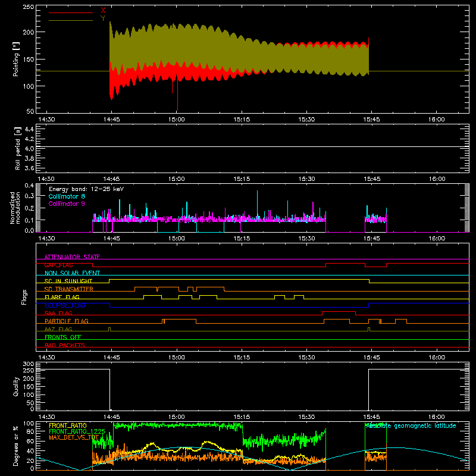The width and height of the screenshot is (476, 476).
Task: Click the tallest cyan Collimator 8 spike
Action: pos(258,203)
